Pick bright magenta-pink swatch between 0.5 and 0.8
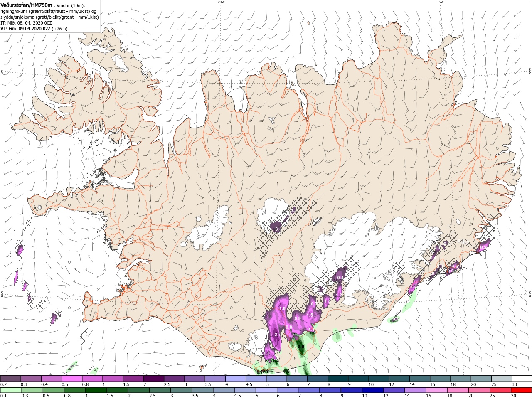The height and width of the screenshot is (399, 532). 71,379
